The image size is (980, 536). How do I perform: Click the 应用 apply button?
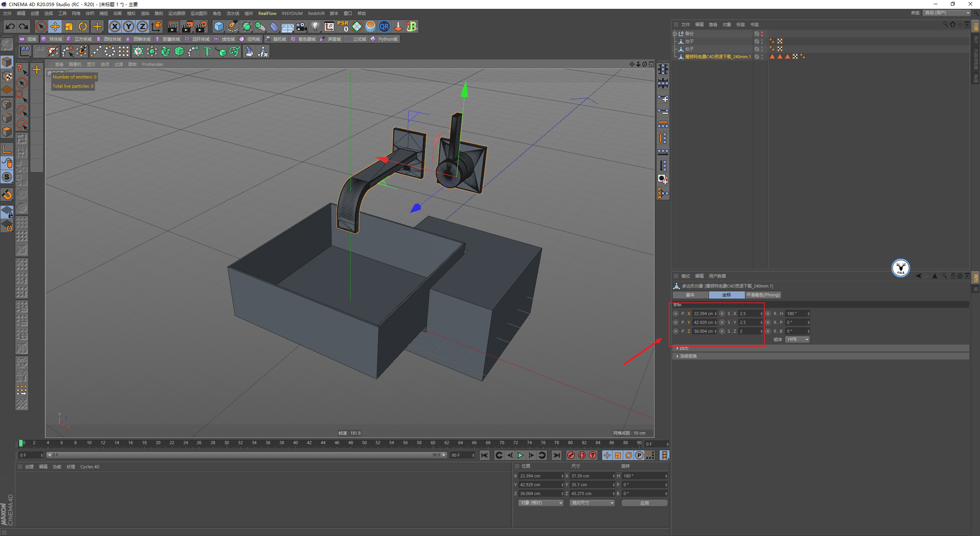click(644, 503)
